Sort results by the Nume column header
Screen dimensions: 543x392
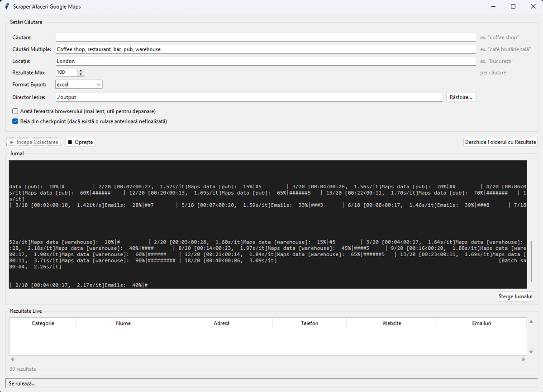pyautogui.click(x=123, y=323)
